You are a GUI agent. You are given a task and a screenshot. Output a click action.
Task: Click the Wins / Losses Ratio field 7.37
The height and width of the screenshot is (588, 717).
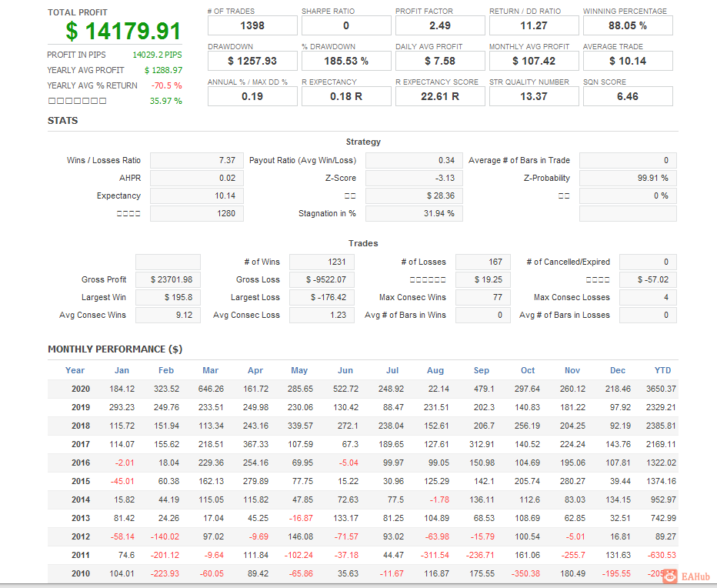(197, 160)
